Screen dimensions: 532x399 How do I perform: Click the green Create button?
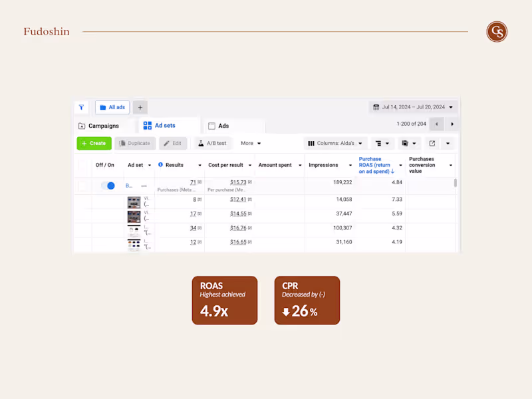pos(94,144)
